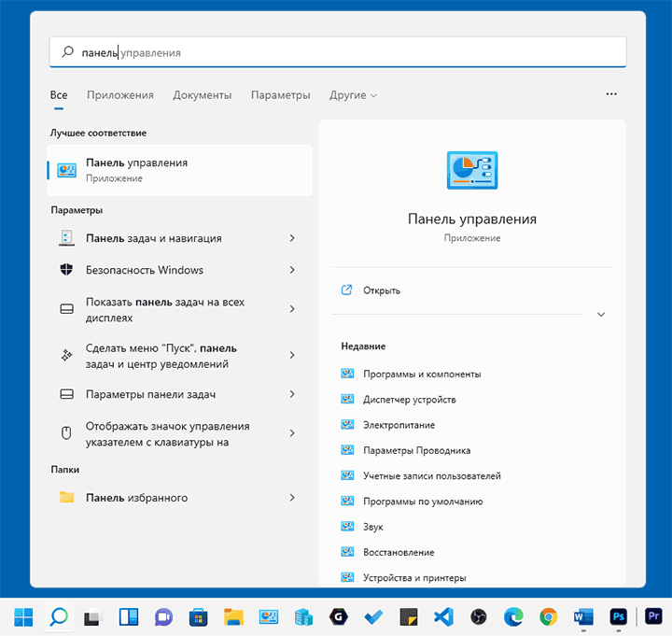Open Premiere Pro from taskbar
Screen dimensions: 672x636
pyautogui.click(x=653, y=616)
